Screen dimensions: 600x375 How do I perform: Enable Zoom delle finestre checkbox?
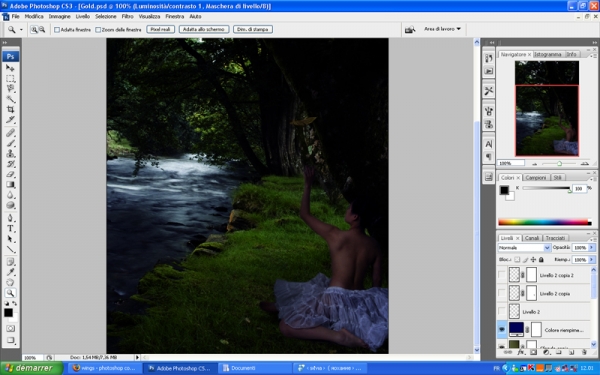pyautogui.click(x=98, y=29)
